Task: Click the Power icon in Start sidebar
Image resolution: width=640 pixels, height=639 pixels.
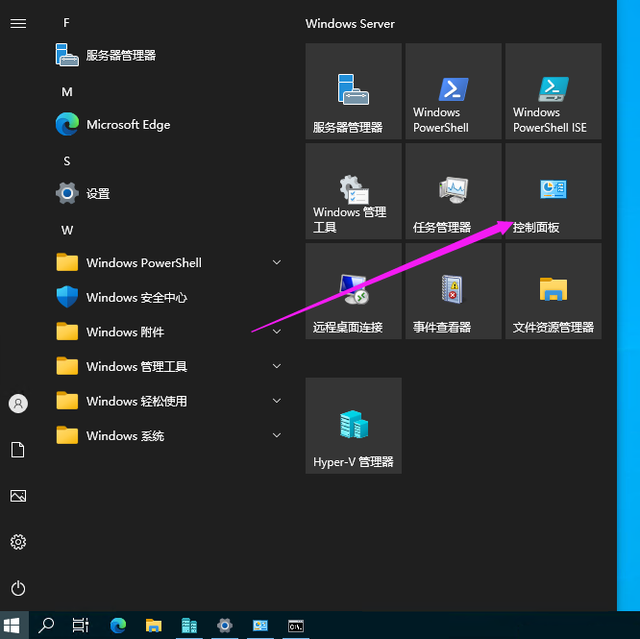Action: tap(18, 588)
